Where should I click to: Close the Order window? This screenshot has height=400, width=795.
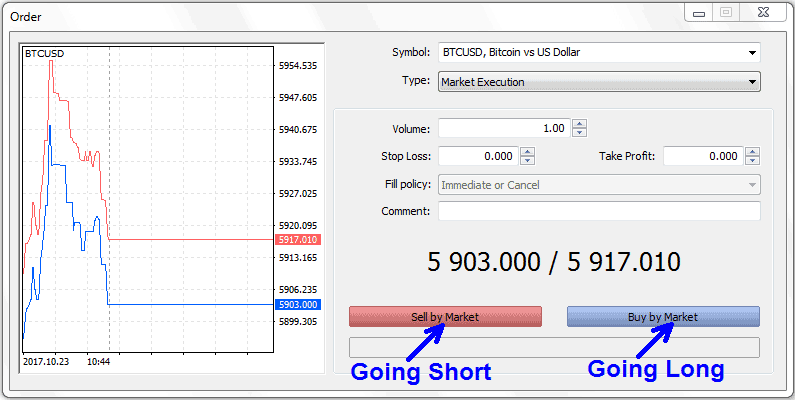tap(764, 13)
